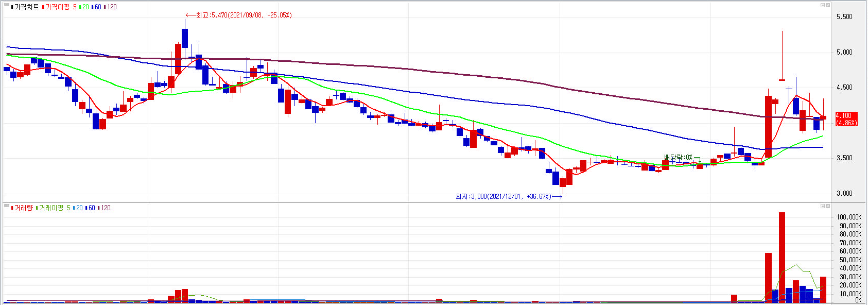Click the 배당락:0% annotation
The image size is (868, 305).
[679, 157]
